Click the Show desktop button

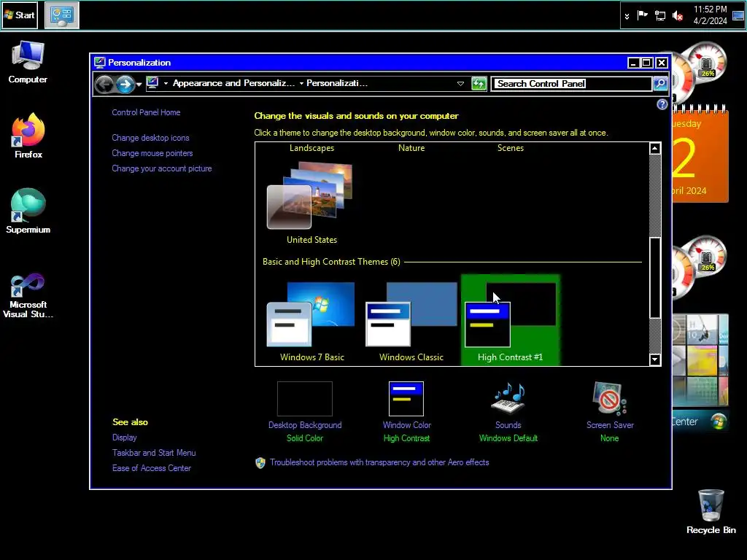pos(738,15)
